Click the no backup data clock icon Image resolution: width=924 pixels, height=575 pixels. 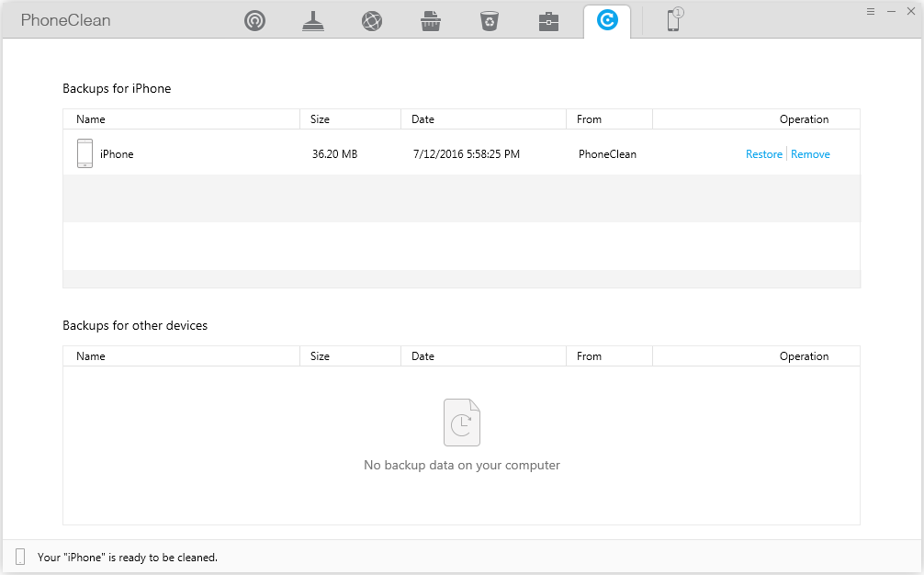pyautogui.click(x=461, y=423)
